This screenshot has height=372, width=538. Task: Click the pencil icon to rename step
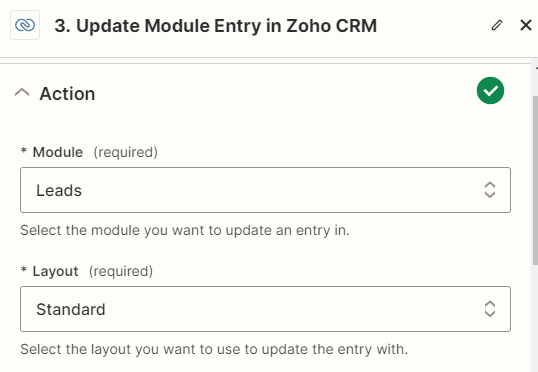pyautogui.click(x=497, y=25)
